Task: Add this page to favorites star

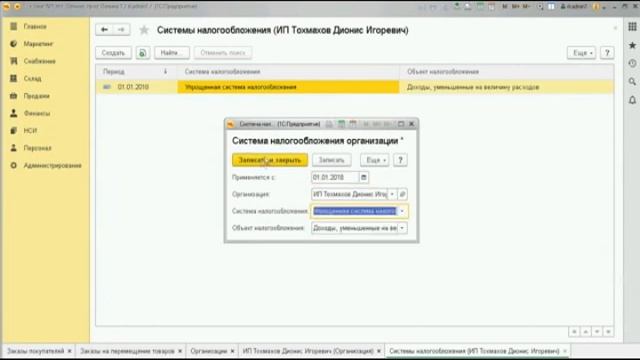Action: (144, 30)
